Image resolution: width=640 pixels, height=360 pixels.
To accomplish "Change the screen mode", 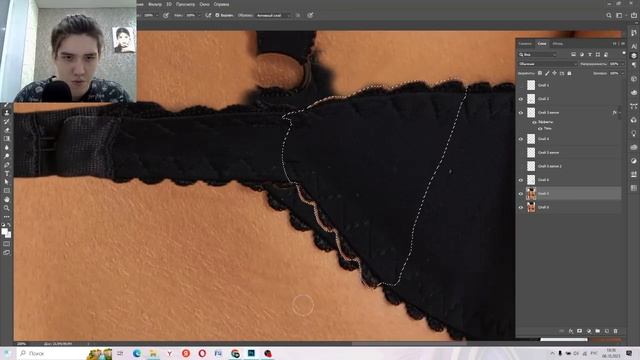I will click(x=7, y=253).
